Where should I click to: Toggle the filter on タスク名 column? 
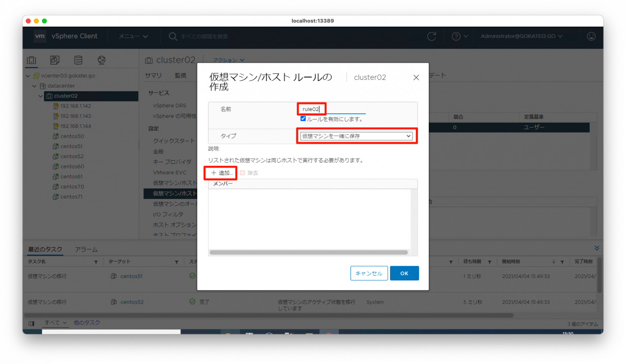click(97, 261)
